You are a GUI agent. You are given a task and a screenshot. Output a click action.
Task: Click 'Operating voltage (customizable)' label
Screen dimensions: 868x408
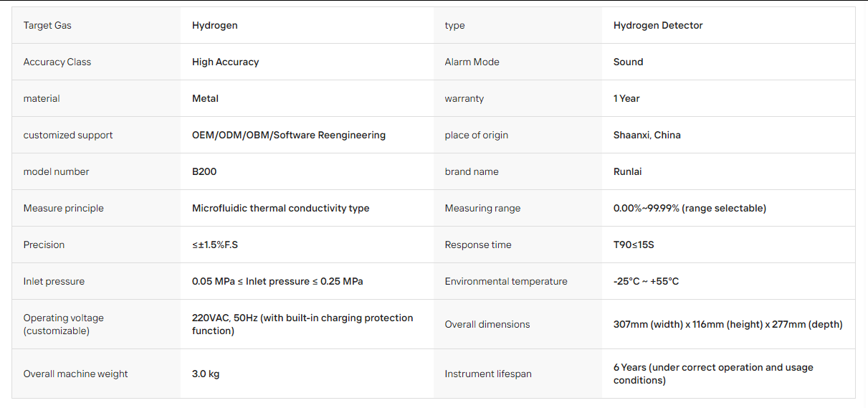coord(64,324)
